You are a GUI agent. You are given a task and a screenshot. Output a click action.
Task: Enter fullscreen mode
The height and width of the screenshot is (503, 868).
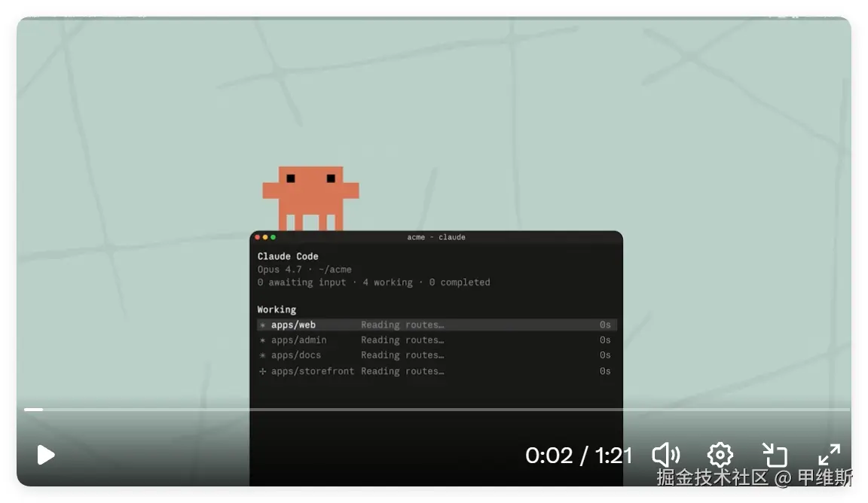tap(830, 455)
